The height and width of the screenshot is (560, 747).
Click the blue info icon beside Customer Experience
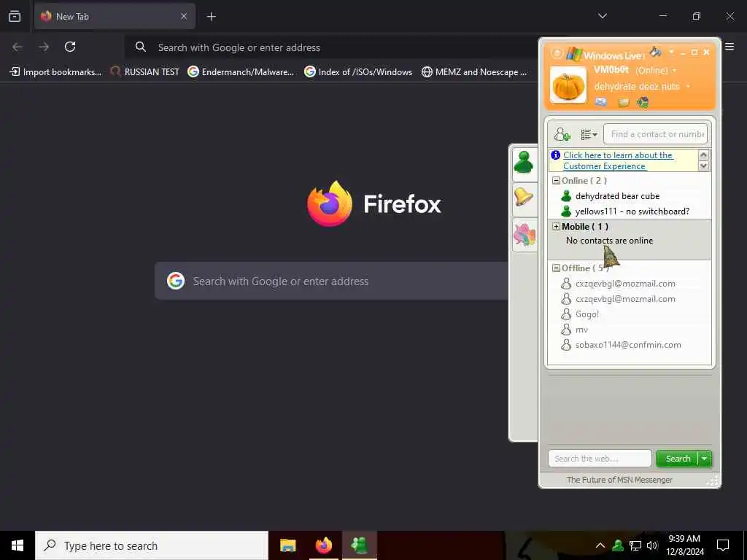pos(555,155)
